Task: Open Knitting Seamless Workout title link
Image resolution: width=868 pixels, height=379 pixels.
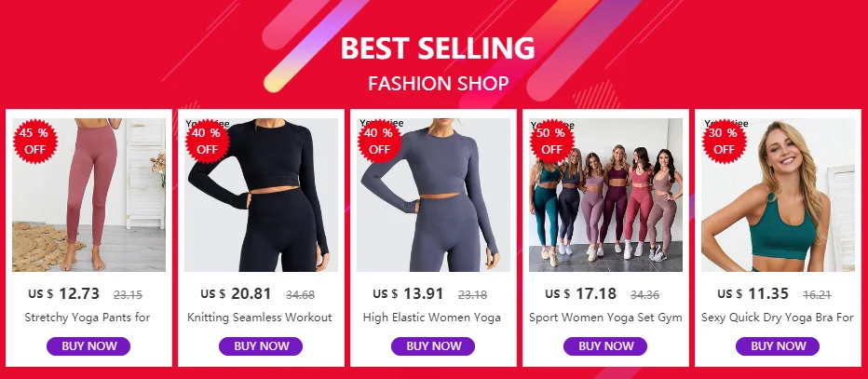Action: (260, 318)
